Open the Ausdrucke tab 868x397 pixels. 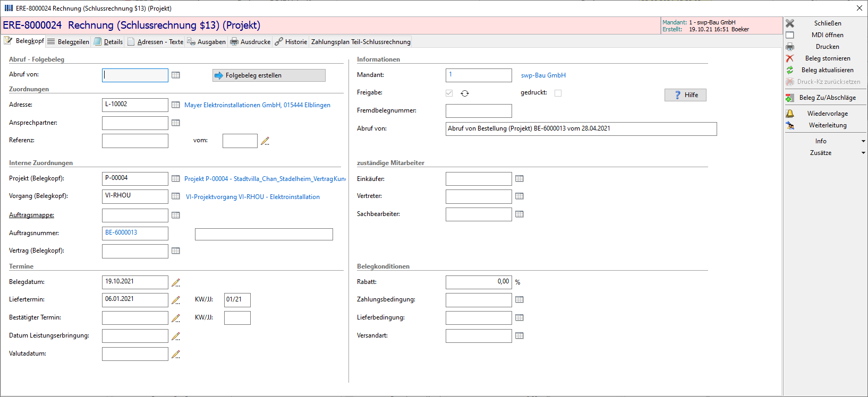(250, 42)
